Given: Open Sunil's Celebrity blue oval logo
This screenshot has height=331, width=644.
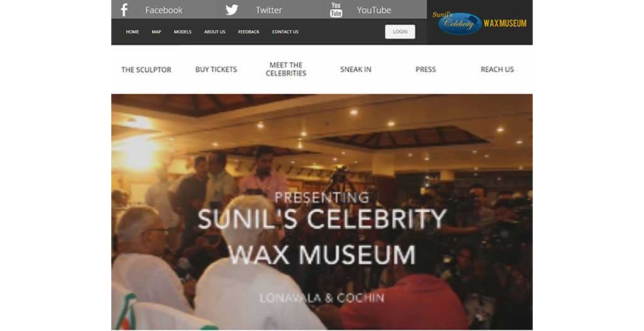Looking at the screenshot, I should coord(460,23).
